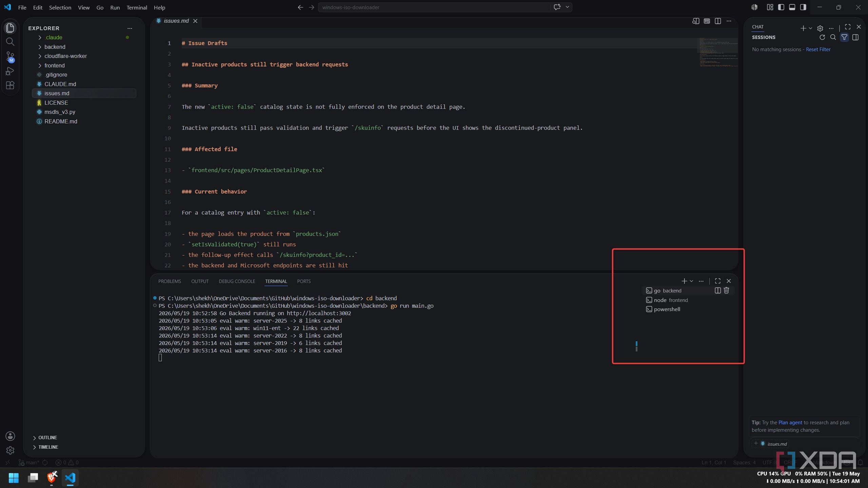The height and width of the screenshot is (488, 868).
Task: Open the Extensions view
Action: point(10,85)
